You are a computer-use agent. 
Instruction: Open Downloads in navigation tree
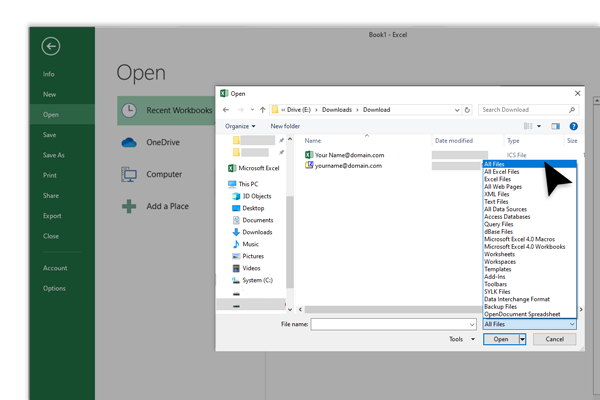click(x=252, y=232)
